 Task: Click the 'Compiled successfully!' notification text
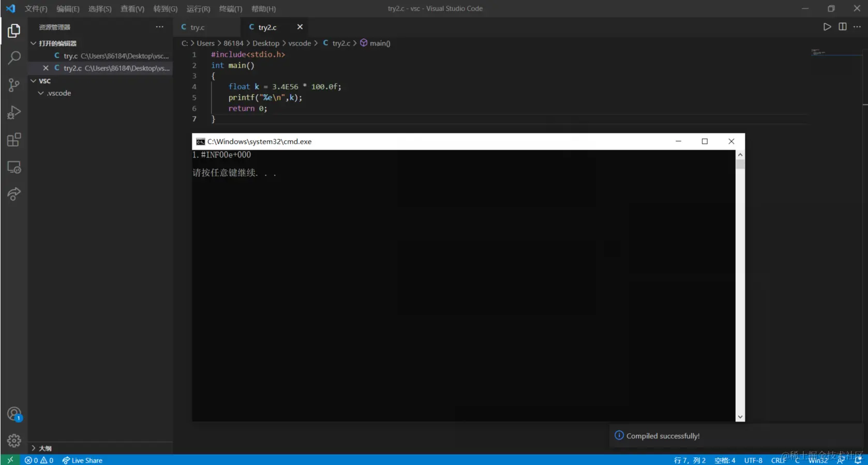pyautogui.click(x=663, y=436)
